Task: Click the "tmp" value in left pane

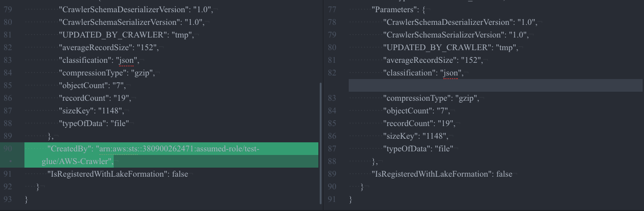Action: 181,35
